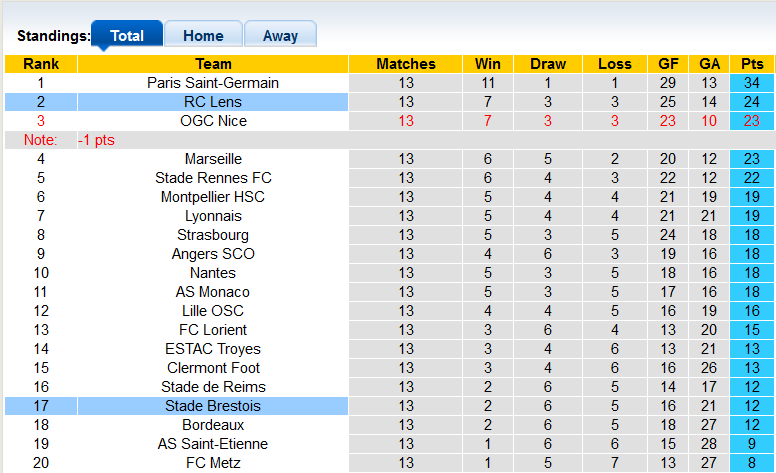Click the Matches column header

click(x=406, y=64)
